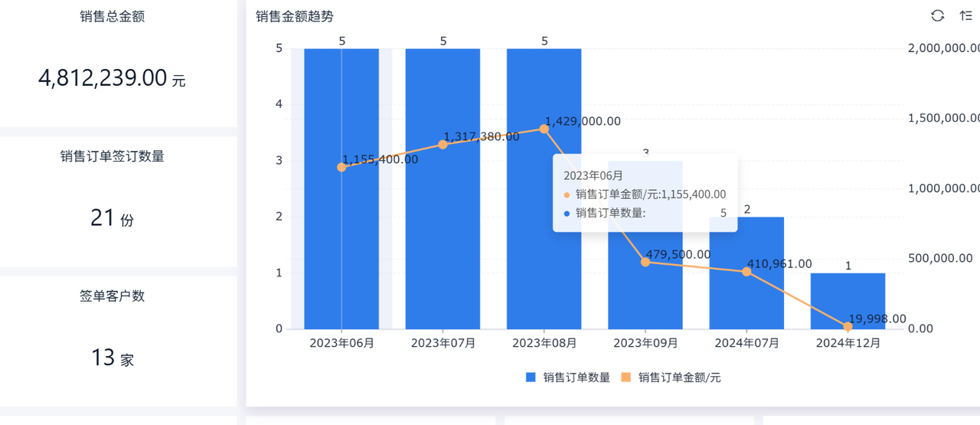Click the 2024年12月 bar
The height and width of the screenshot is (425, 980).
(x=848, y=301)
